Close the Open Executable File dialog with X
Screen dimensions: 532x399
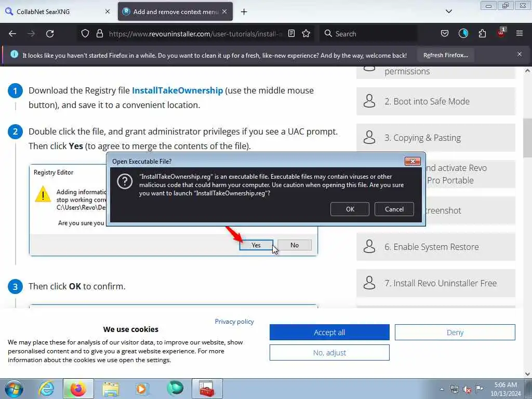coord(413,161)
